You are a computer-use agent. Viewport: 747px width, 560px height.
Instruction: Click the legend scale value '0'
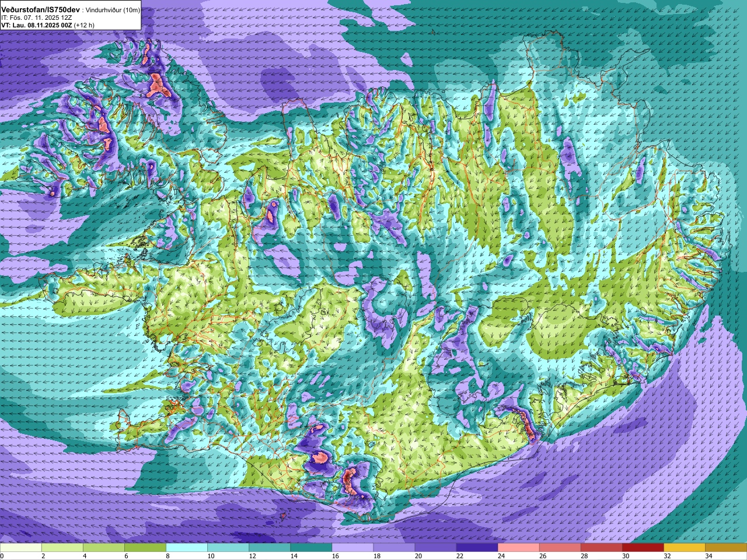[x=2, y=556]
